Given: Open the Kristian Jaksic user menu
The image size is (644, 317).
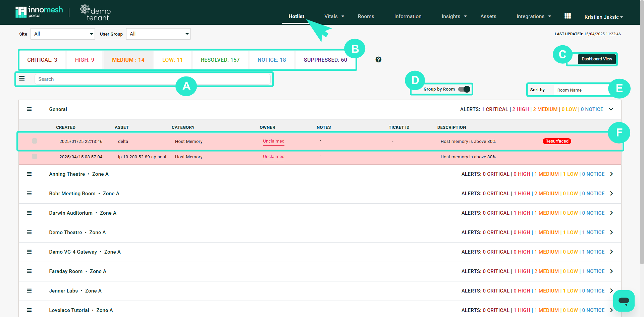Looking at the screenshot, I should point(603,17).
